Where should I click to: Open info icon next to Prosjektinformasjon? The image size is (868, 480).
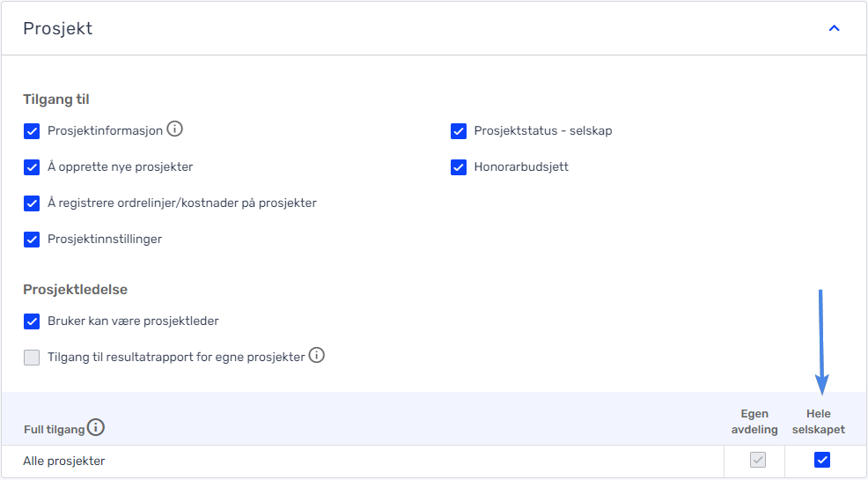point(175,129)
